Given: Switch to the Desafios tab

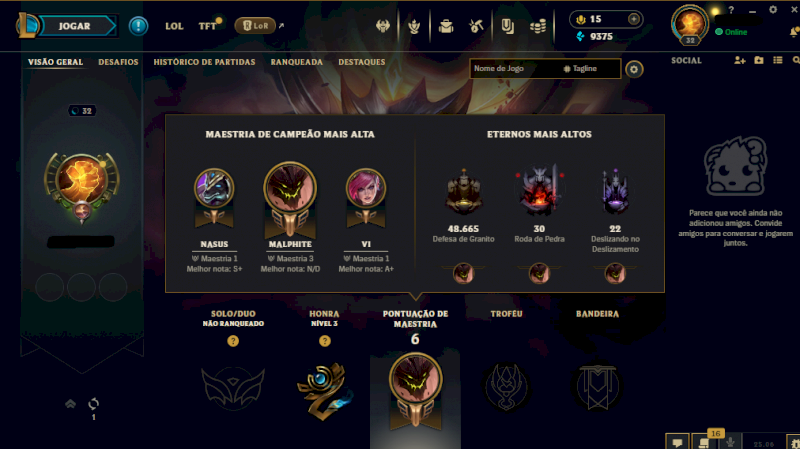Looking at the screenshot, I should click(x=118, y=62).
